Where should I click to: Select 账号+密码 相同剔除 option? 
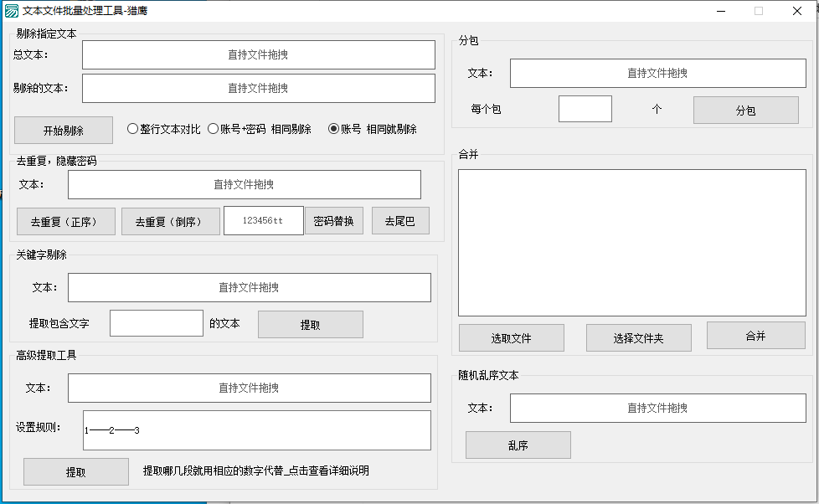tap(213, 128)
